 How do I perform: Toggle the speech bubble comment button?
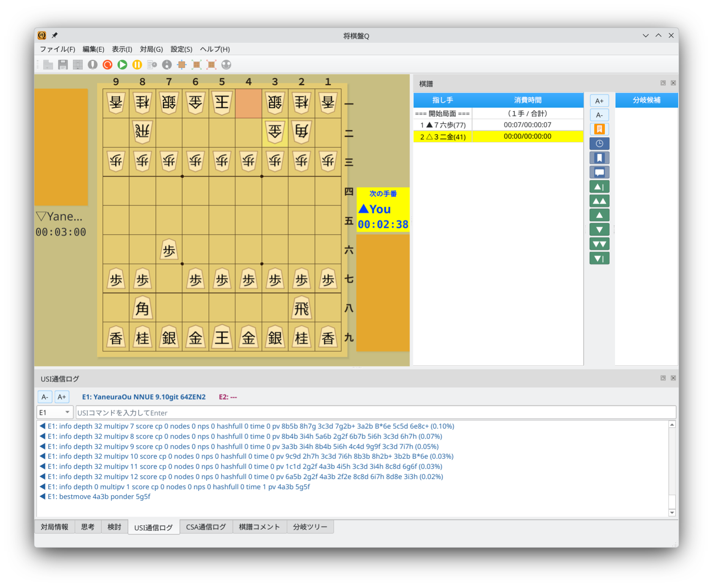coord(599,172)
